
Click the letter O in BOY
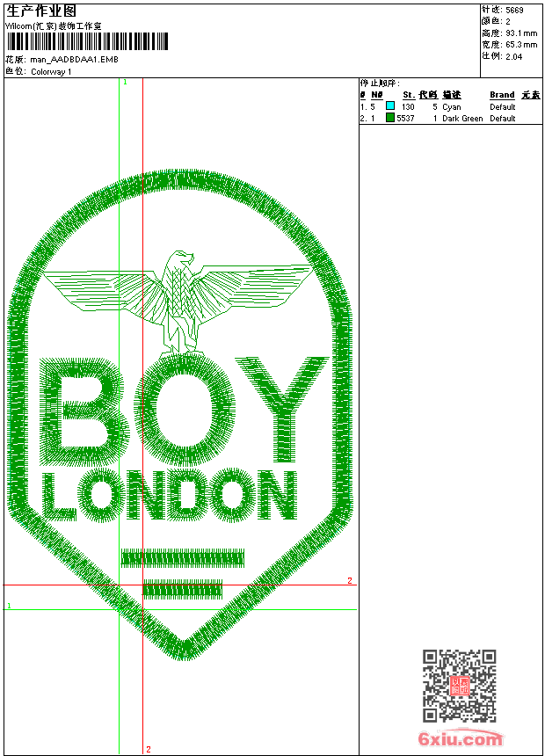pyautogui.click(x=185, y=410)
